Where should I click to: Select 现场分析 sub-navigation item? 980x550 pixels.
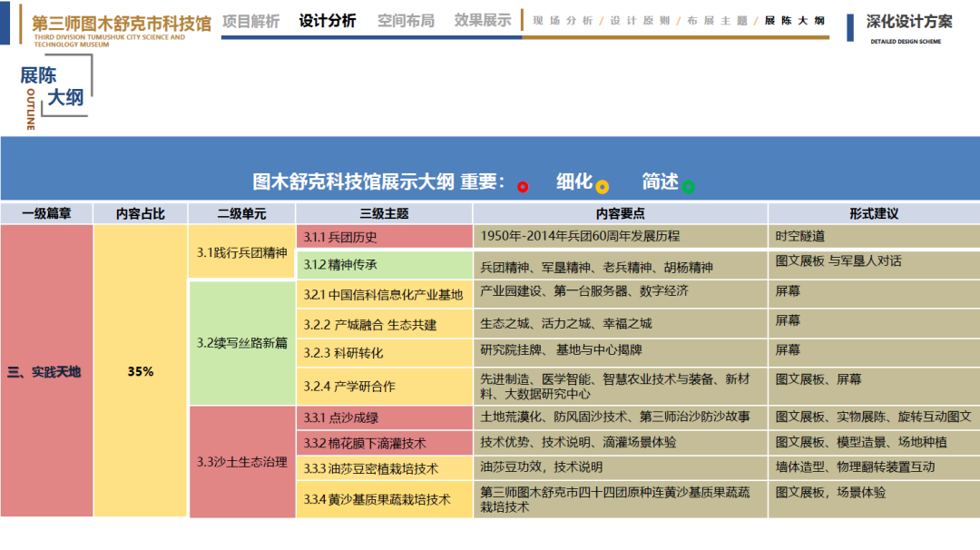tap(563, 21)
